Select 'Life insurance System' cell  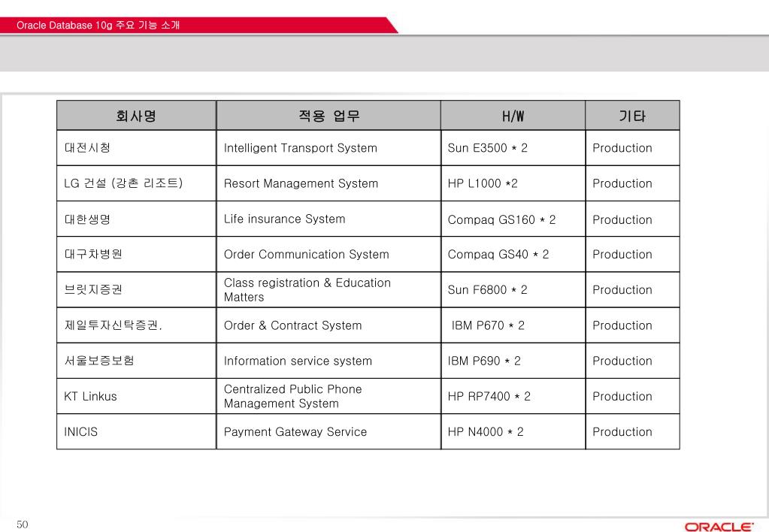[x=328, y=219]
